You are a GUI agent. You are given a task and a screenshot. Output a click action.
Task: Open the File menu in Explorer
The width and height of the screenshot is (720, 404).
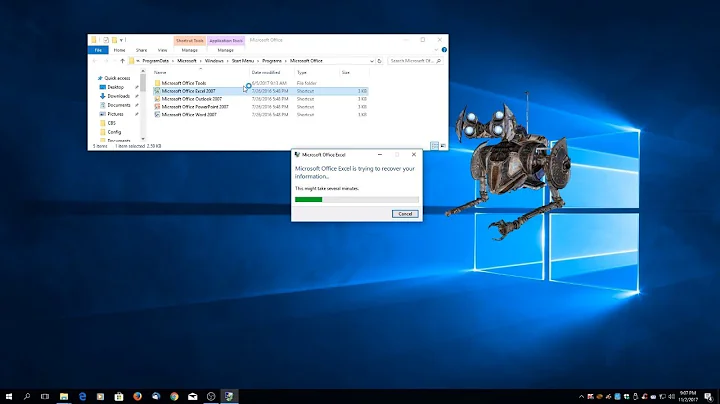98,50
